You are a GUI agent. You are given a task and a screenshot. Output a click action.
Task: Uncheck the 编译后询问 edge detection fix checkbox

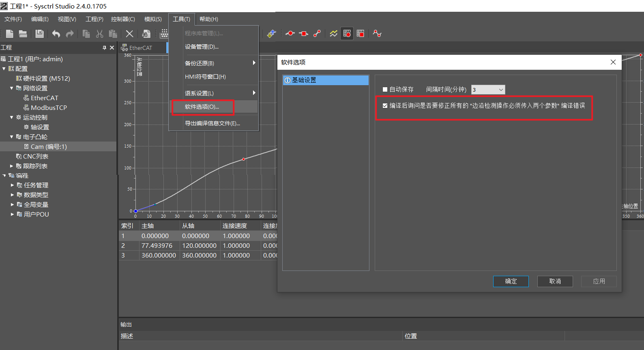tap(385, 106)
